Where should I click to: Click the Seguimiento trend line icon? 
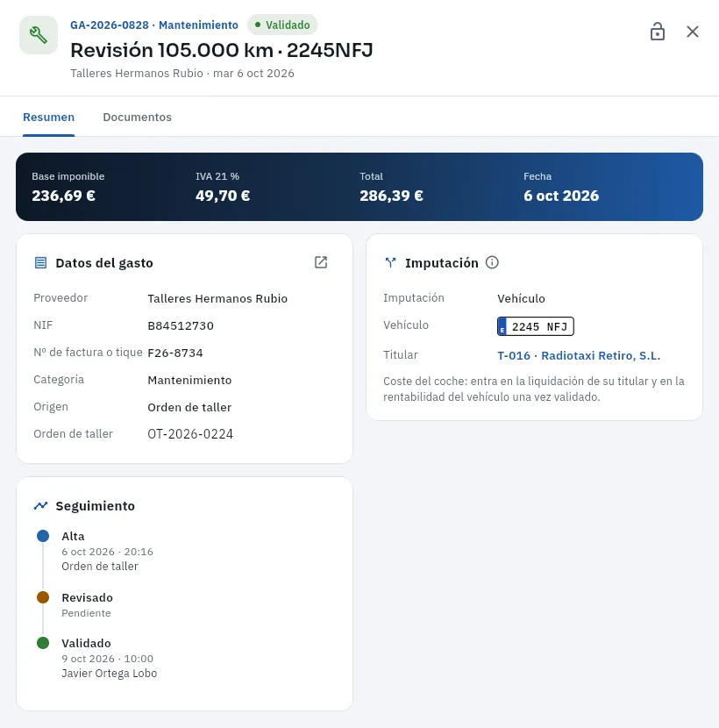pos(41,505)
